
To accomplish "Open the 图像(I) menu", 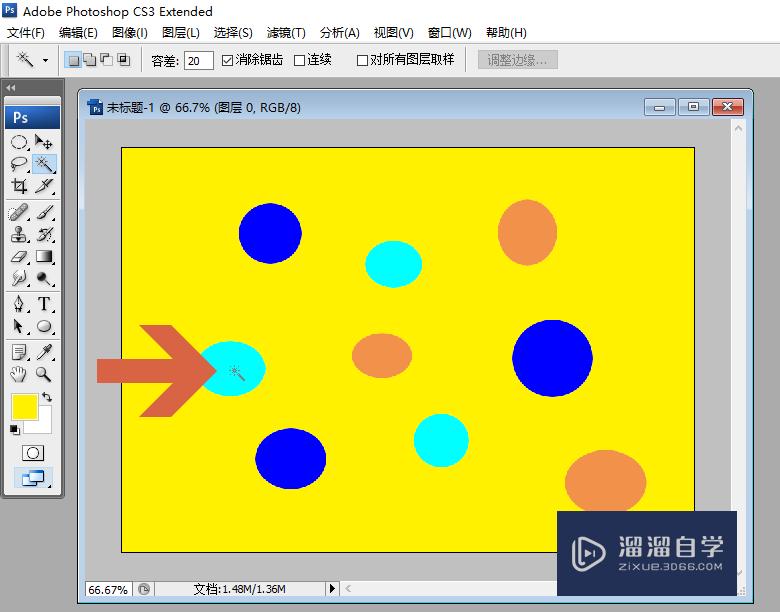I will pos(130,33).
